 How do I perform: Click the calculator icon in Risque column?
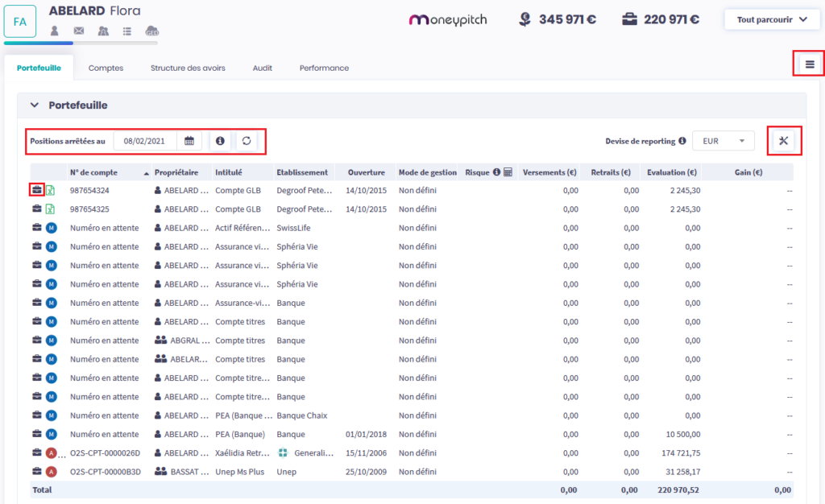[x=508, y=172]
